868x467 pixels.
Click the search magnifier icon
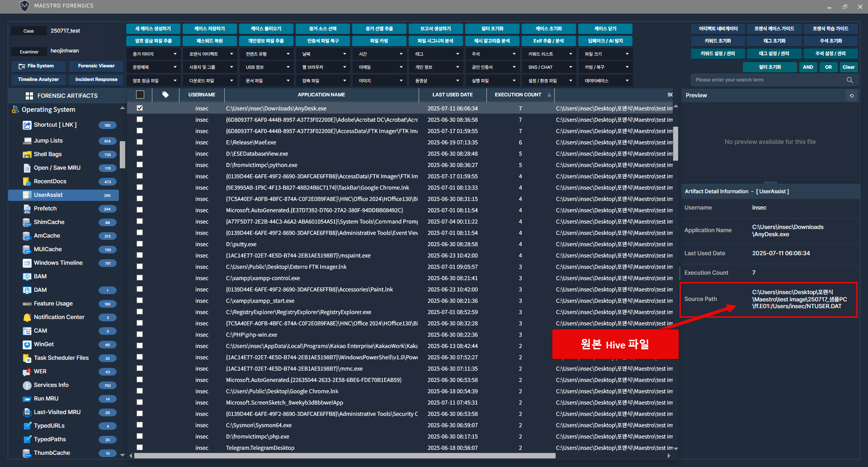(x=849, y=80)
